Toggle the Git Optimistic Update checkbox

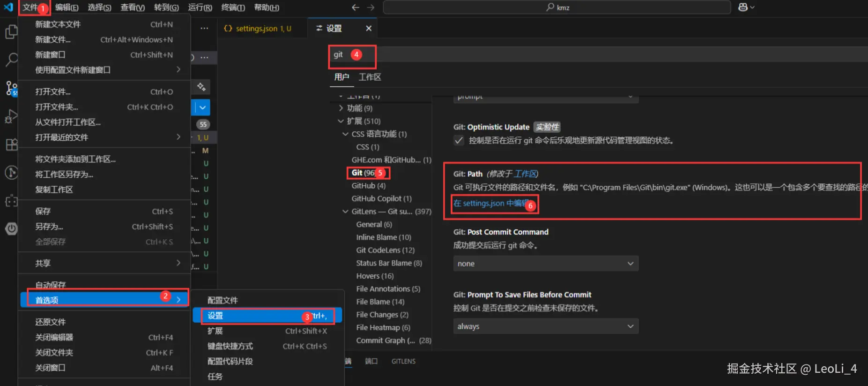459,141
